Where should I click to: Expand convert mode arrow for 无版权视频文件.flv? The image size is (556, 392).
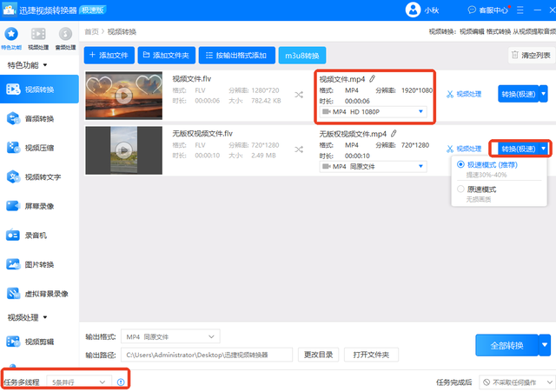pos(544,149)
